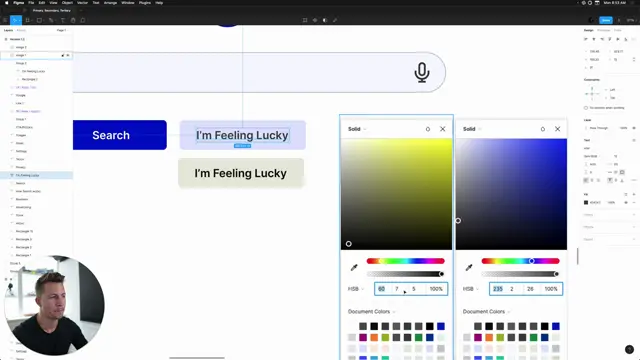Toggle fixed size text resize option
This screenshot has width=640, height=360.
tap(622, 172)
